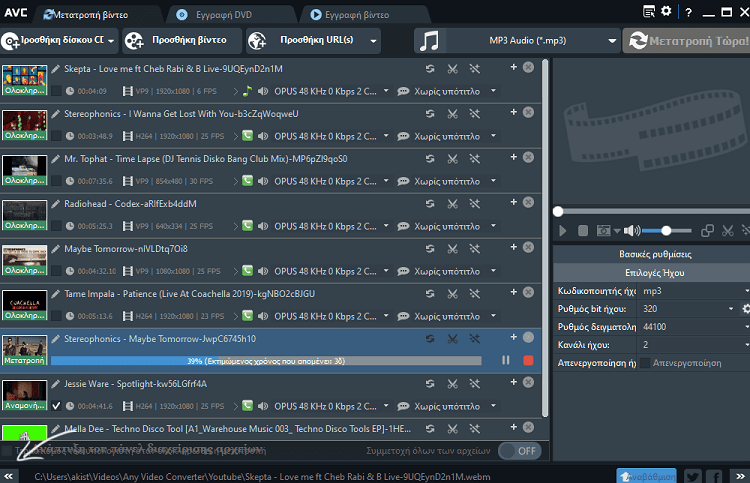Open the Facebook share icon

[715, 476]
